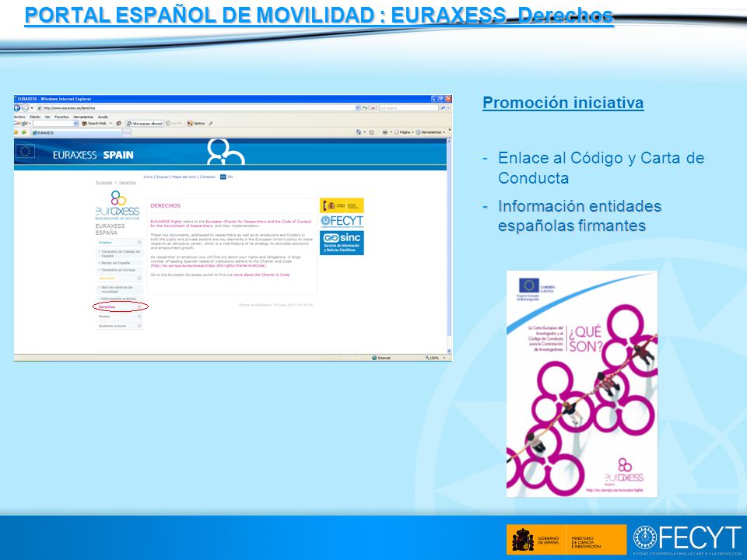Viewport: 747px width, 560px height.
Task: Click the browser address bar URL field
Action: coord(199,108)
